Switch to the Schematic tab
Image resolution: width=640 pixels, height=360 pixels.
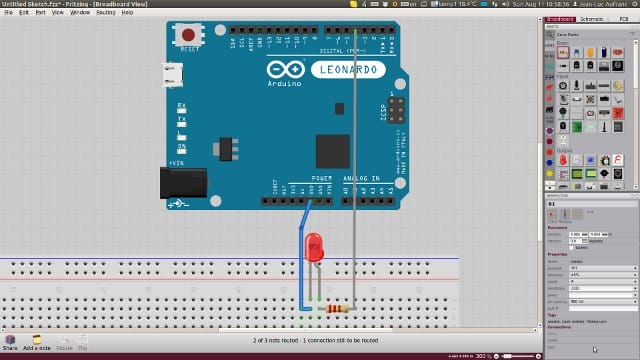pyautogui.click(x=591, y=19)
